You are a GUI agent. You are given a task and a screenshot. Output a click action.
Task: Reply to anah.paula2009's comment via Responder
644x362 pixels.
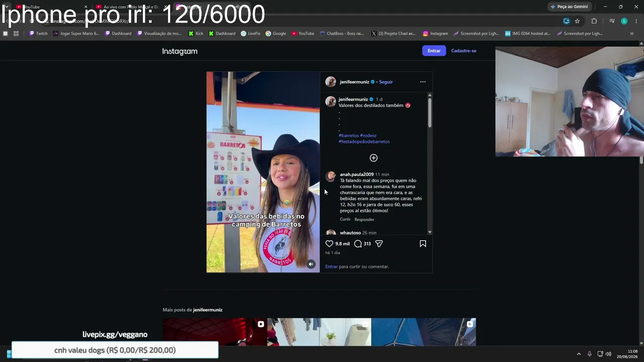[x=364, y=220]
